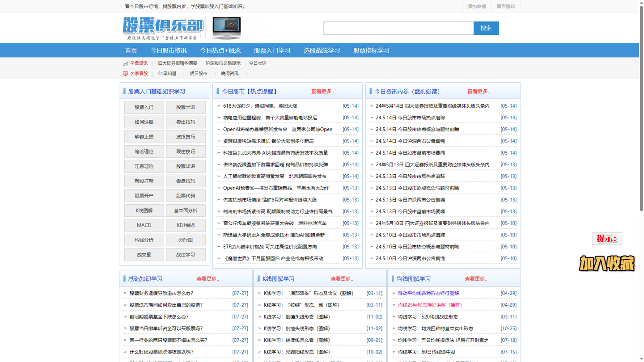
Task: Open 选股战法学习 nav item
Action: (x=322, y=51)
